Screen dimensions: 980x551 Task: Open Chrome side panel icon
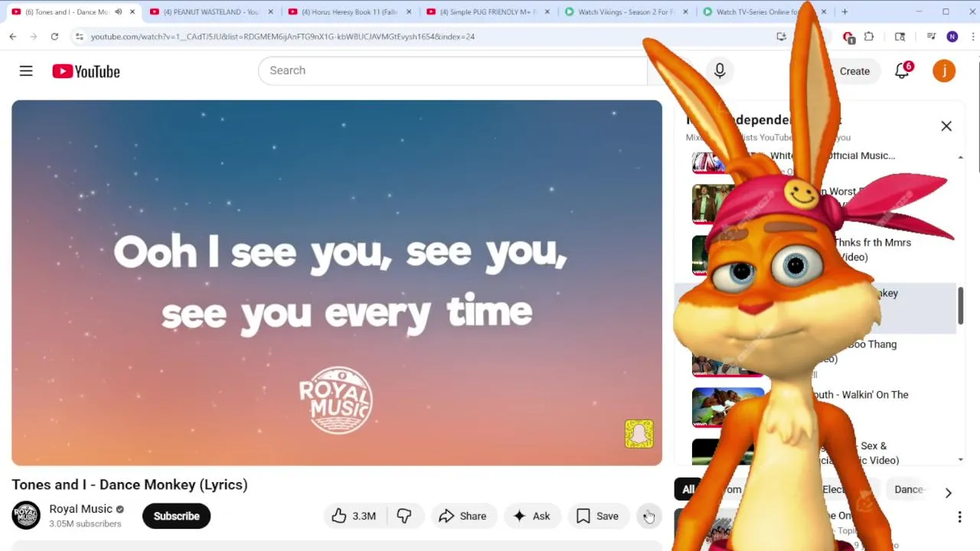tap(900, 36)
